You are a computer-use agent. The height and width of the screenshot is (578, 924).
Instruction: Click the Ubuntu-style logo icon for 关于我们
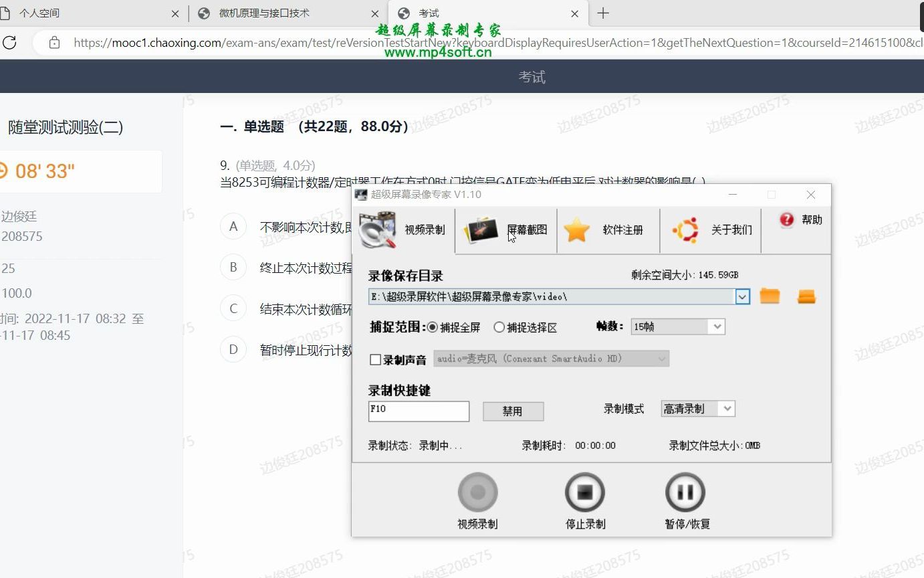[x=685, y=230]
